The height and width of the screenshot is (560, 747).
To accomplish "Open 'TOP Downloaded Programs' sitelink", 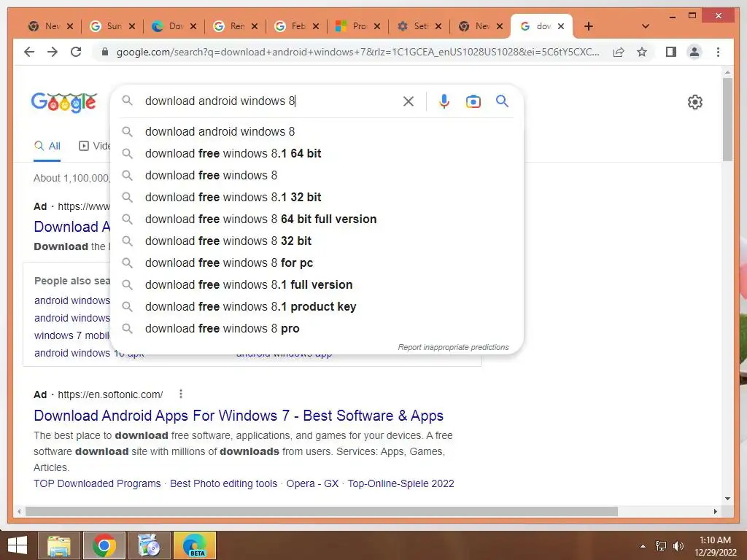I will [97, 483].
